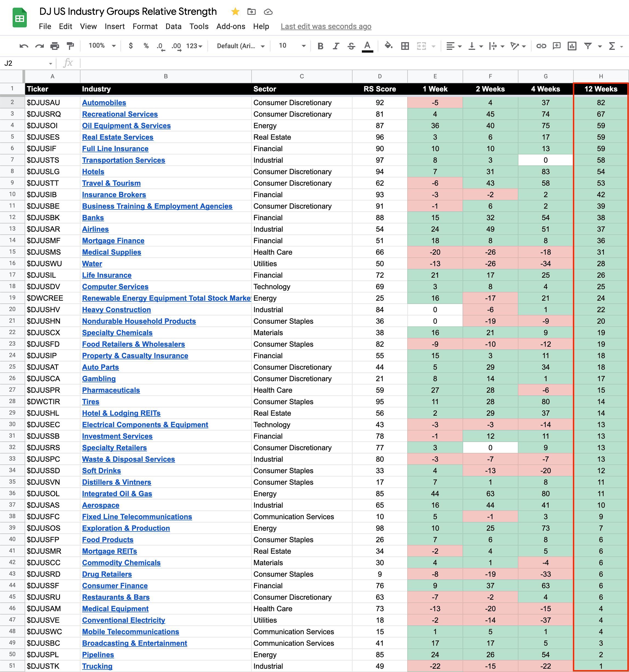Viewport: 629px width, 672px height.
Task: Toggle strikethrough formatting
Action: pyautogui.click(x=351, y=46)
